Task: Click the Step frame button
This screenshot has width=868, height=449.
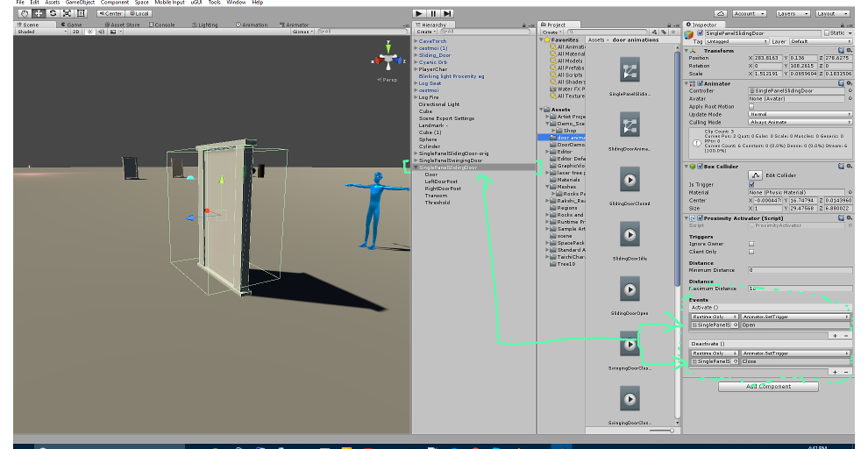Action: pyautogui.click(x=447, y=13)
